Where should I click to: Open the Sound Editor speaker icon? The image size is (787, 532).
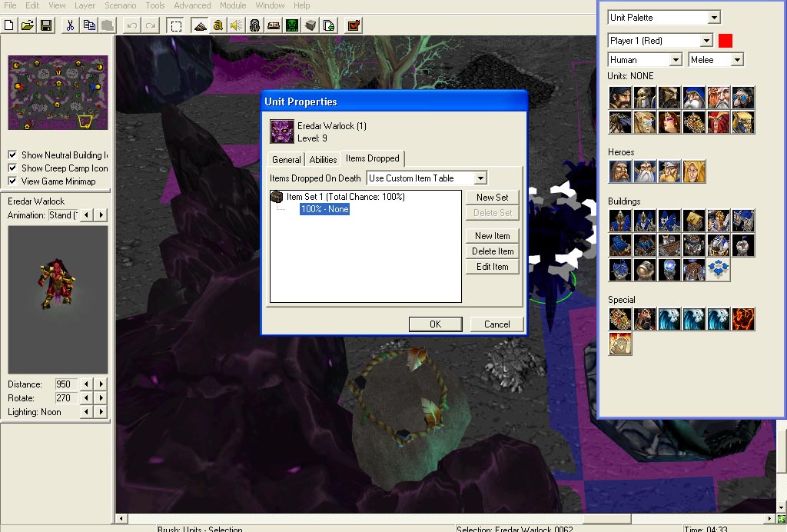[x=236, y=25]
